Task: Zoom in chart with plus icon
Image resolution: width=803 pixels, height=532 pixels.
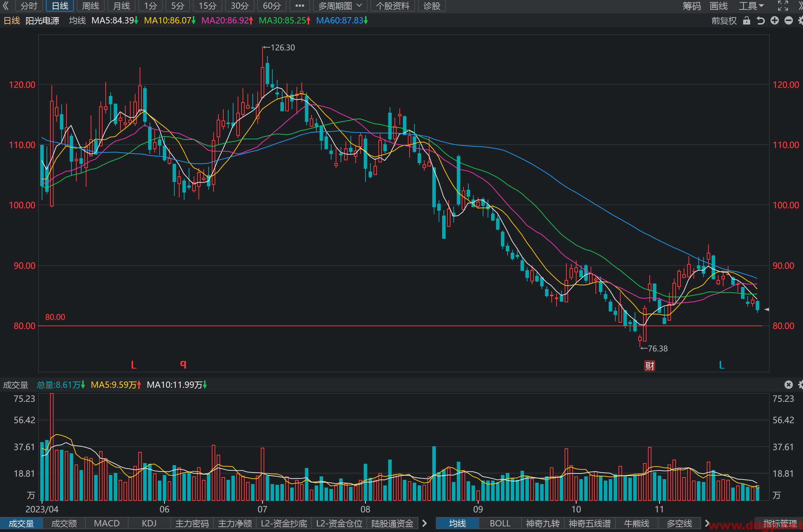Action: pos(775,21)
